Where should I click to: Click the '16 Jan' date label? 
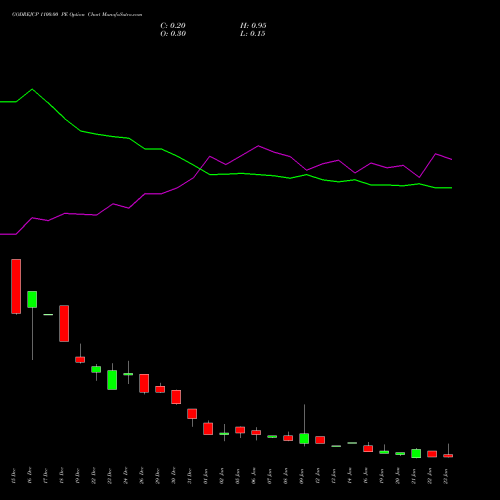366,476
